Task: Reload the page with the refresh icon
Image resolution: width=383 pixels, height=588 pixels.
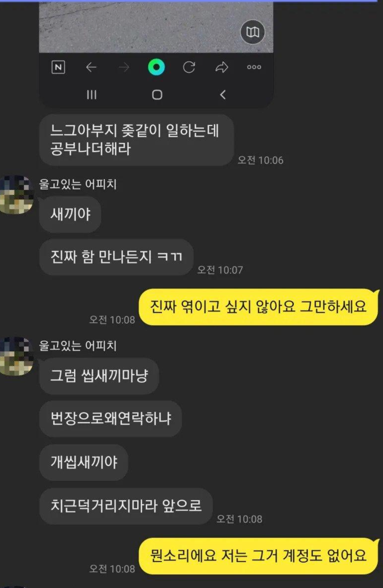Action: pyautogui.click(x=189, y=67)
